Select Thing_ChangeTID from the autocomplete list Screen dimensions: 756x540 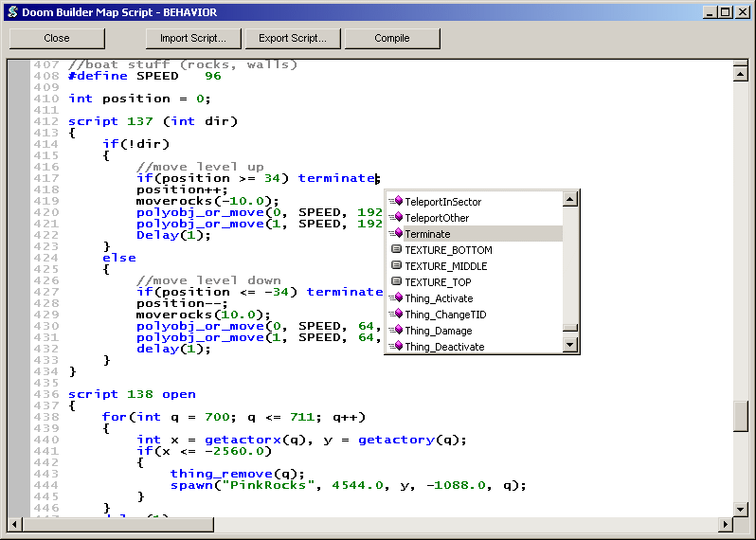(x=445, y=315)
